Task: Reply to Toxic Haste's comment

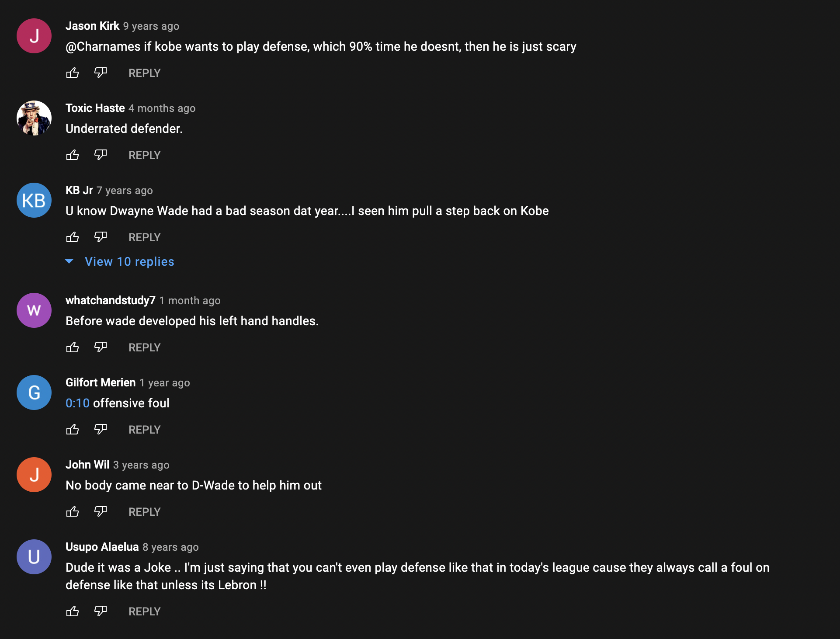Action: tap(144, 155)
